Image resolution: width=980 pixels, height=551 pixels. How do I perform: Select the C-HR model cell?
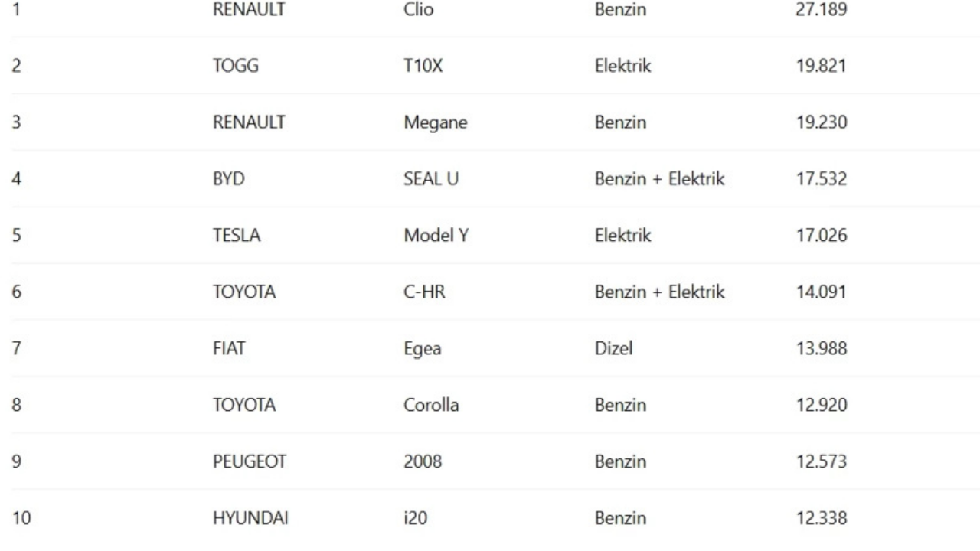coord(424,293)
